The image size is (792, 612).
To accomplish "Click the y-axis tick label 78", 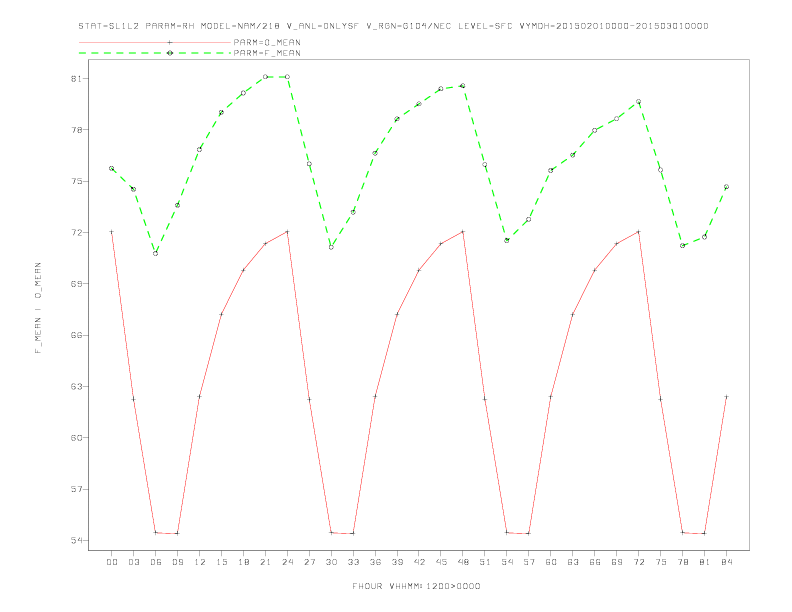I will pos(76,130).
